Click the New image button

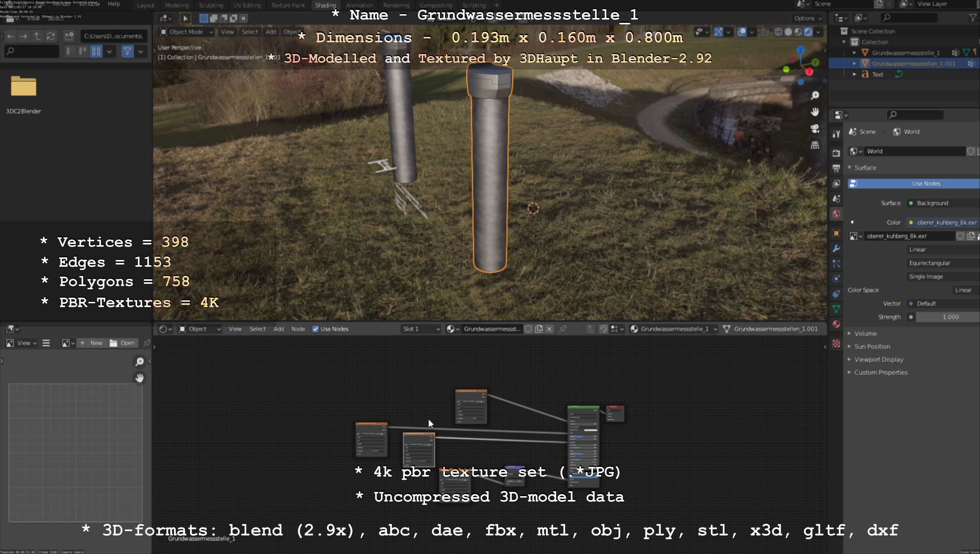(x=91, y=343)
